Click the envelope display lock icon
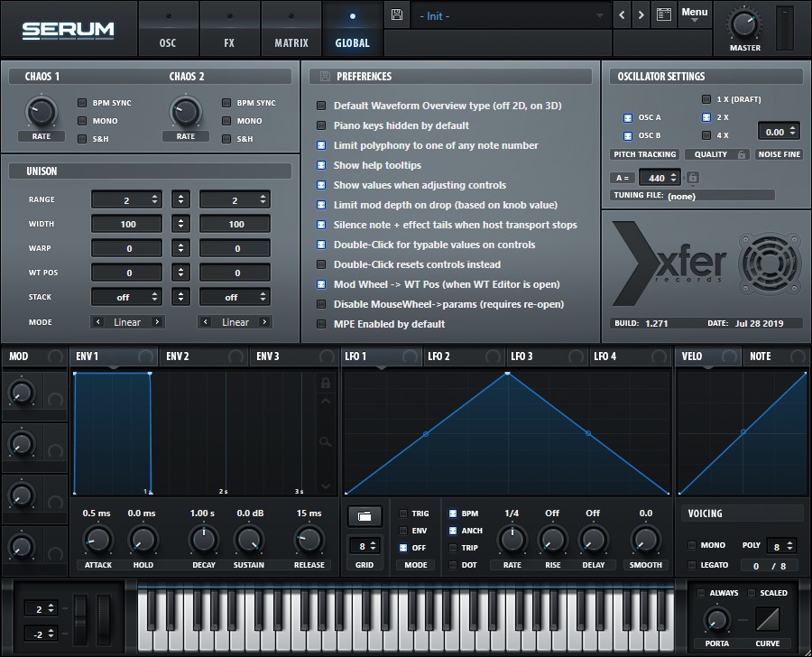This screenshot has height=657, width=812. 325,383
